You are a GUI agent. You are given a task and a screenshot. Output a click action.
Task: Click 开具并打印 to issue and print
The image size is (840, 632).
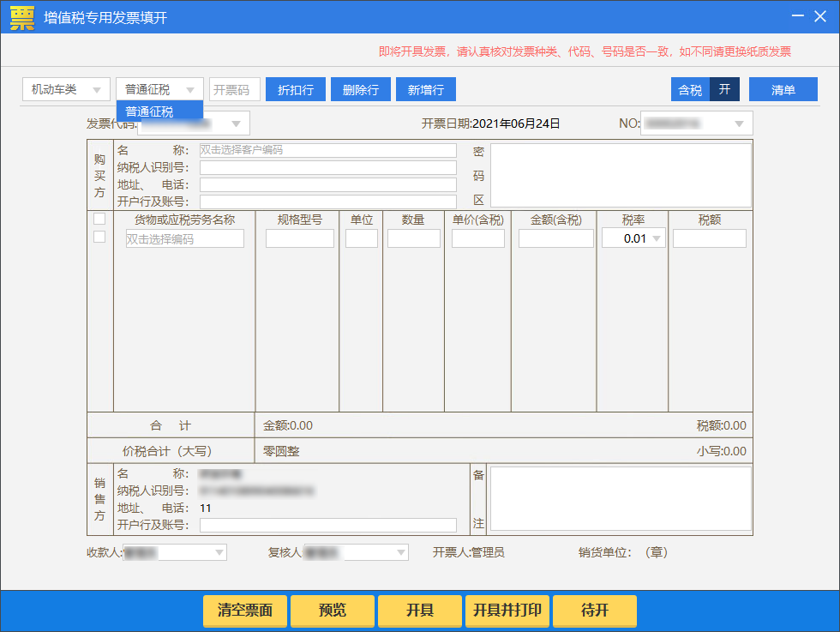tap(507, 611)
